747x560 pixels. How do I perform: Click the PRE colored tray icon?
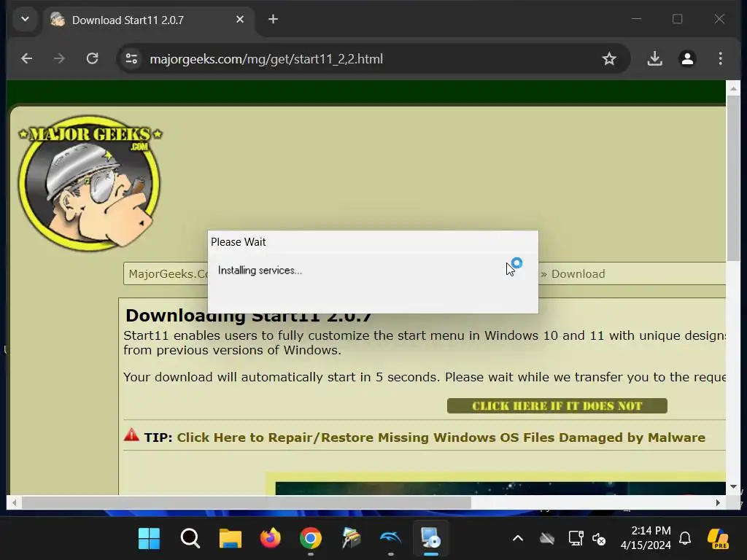tap(718, 539)
